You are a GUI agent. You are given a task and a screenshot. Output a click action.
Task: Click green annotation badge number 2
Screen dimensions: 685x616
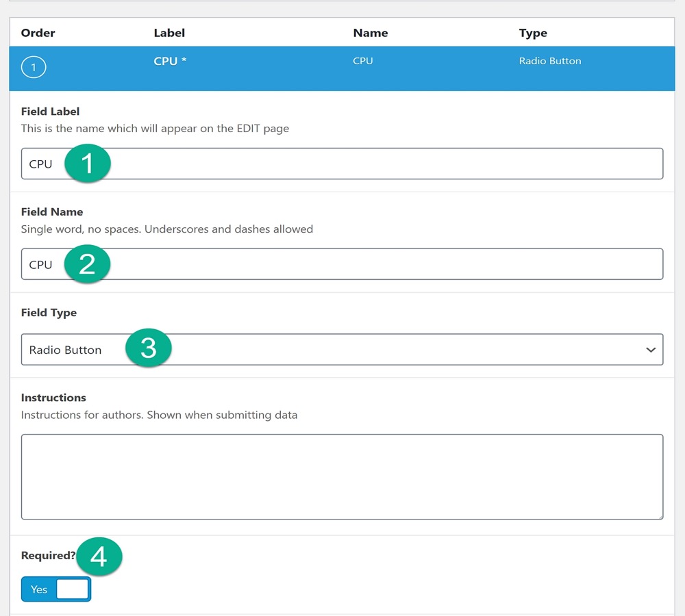[87, 264]
